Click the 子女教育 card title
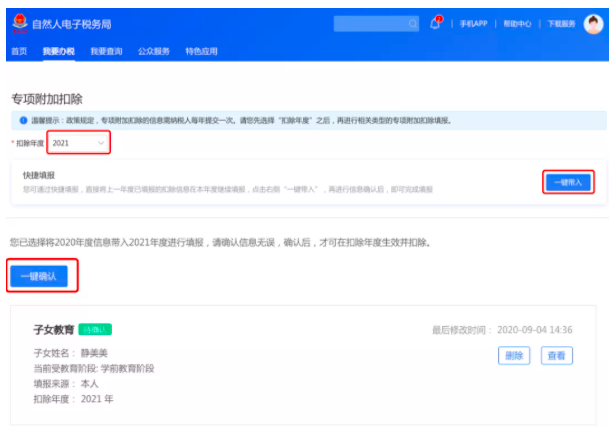This screenshot has width=612, height=428. pos(54,330)
